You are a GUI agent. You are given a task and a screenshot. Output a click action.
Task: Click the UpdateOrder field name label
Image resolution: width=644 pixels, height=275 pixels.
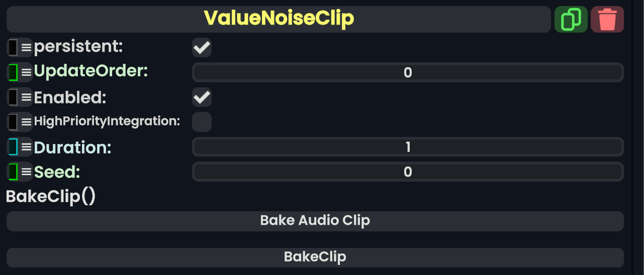90,72
